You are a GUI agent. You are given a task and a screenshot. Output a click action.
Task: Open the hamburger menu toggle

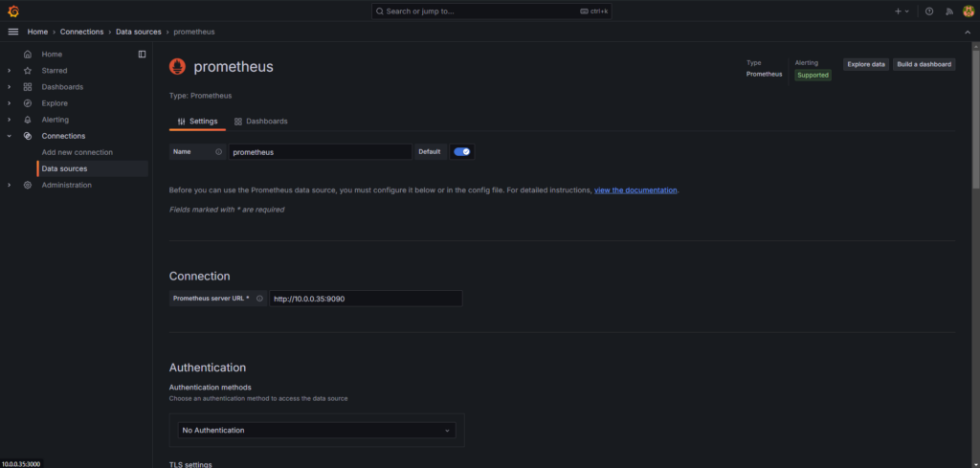[13, 32]
